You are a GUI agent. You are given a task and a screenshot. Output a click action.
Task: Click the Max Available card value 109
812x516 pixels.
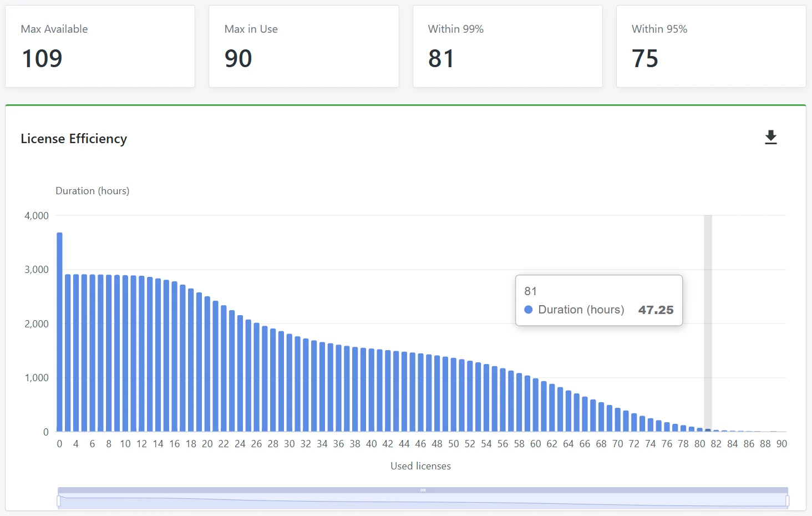pos(42,58)
